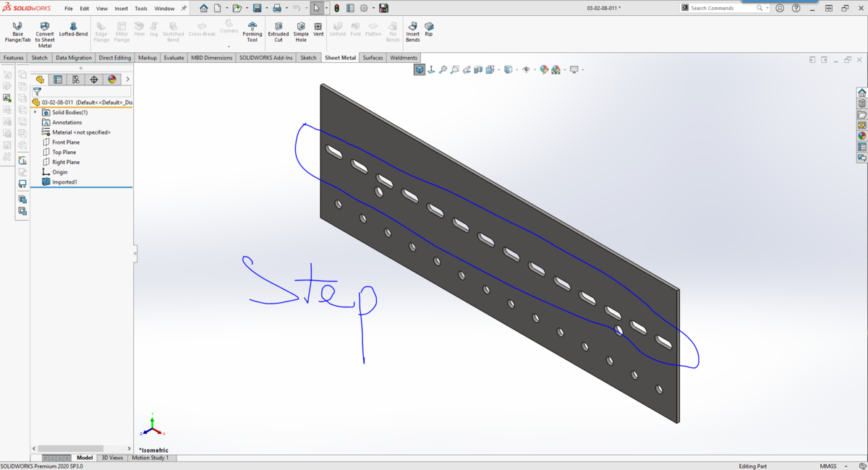Switch to the Evaluate tab
The image size is (868, 470).
tap(174, 58)
